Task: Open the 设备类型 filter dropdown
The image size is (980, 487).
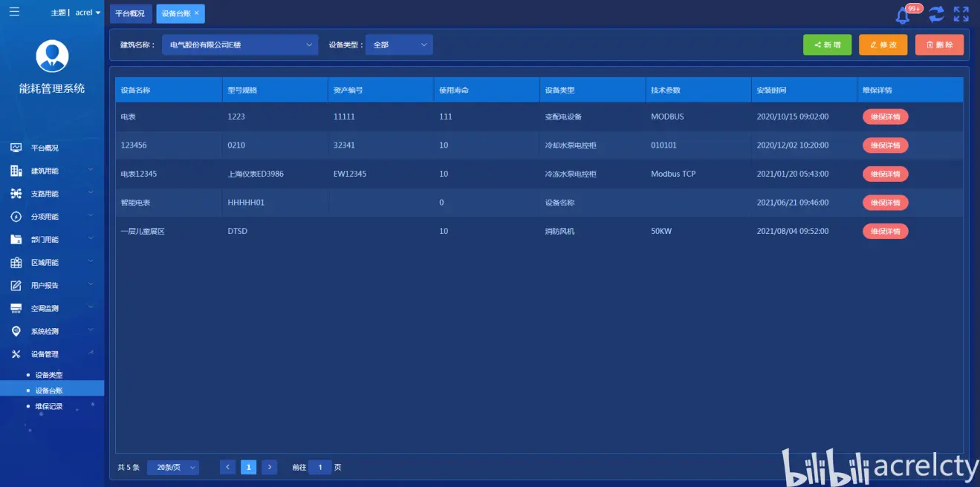Action: coord(400,45)
